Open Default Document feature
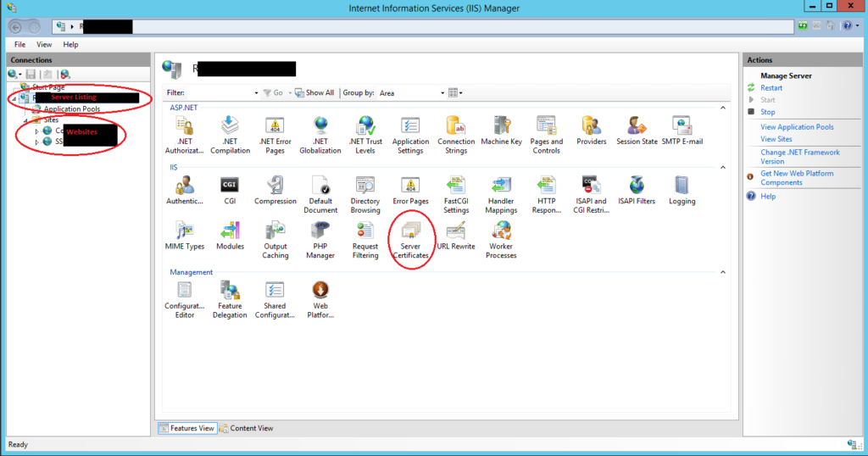The image size is (868, 456). pyautogui.click(x=320, y=195)
